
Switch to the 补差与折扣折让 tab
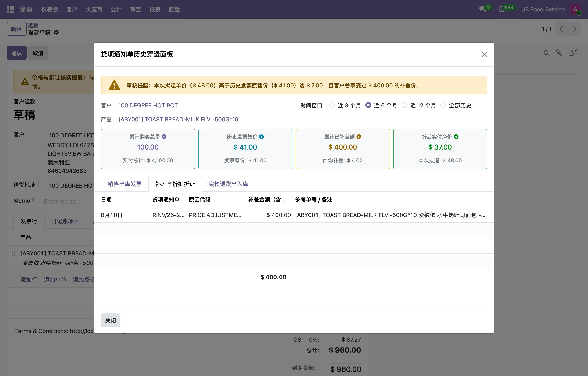[x=175, y=184]
